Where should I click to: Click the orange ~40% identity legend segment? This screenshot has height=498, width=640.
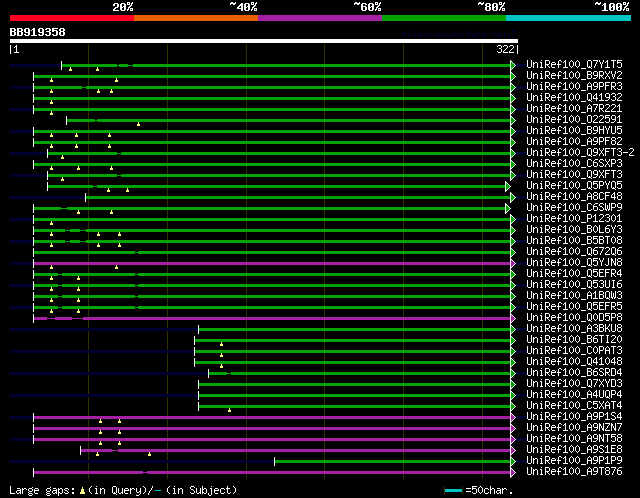point(195,18)
